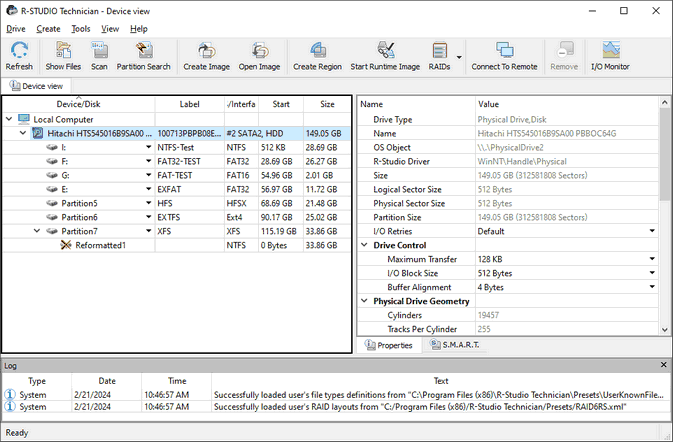Click the properties panel scroll-down arrow
The height and width of the screenshot is (442, 673).
[x=665, y=330]
